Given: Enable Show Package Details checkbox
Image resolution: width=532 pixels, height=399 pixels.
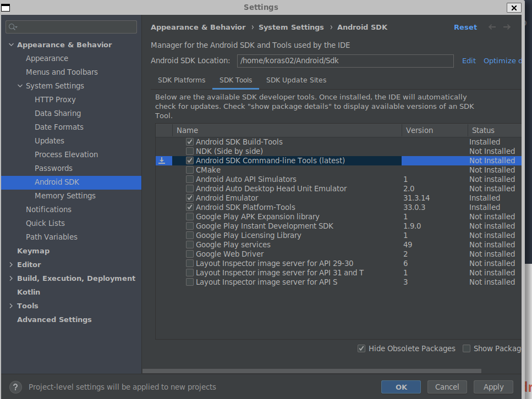Looking at the screenshot, I should pyautogui.click(x=467, y=348).
